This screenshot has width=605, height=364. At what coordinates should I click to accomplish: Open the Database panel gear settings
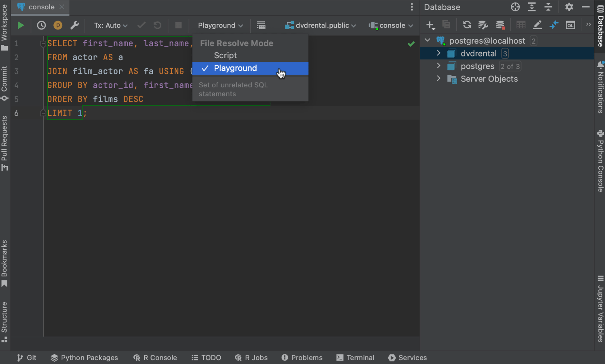[x=569, y=7]
